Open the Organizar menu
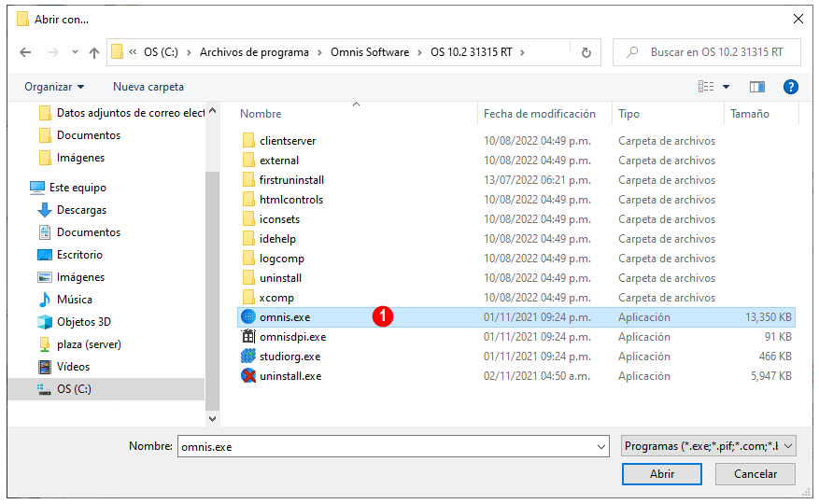 coord(54,87)
